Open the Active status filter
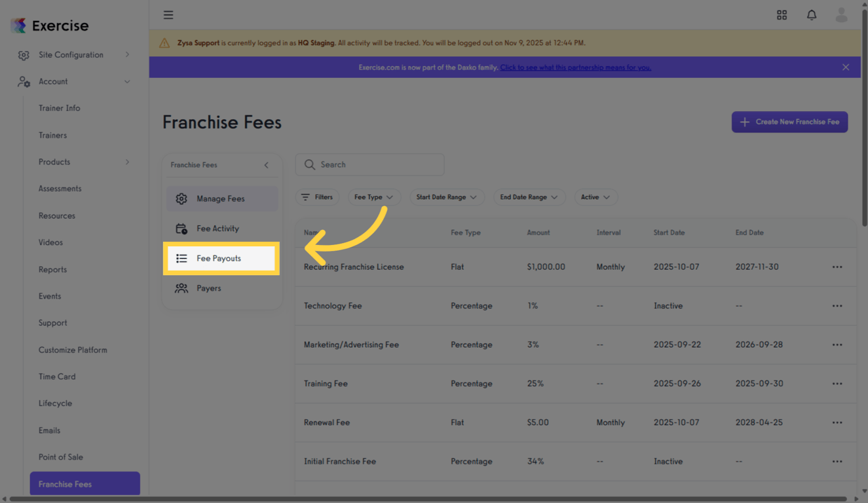This screenshot has height=503, width=868. pyautogui.click(x=595, y=196)
